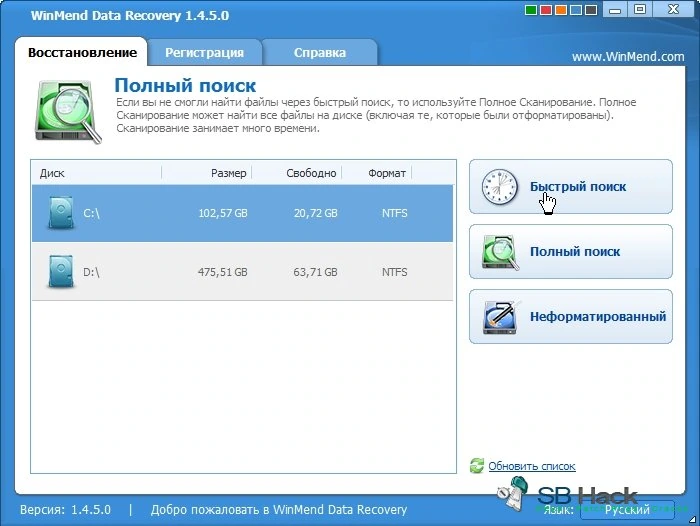Select the C:\ drive row
This screenshot has width=700, height=526.
[242, 213]
